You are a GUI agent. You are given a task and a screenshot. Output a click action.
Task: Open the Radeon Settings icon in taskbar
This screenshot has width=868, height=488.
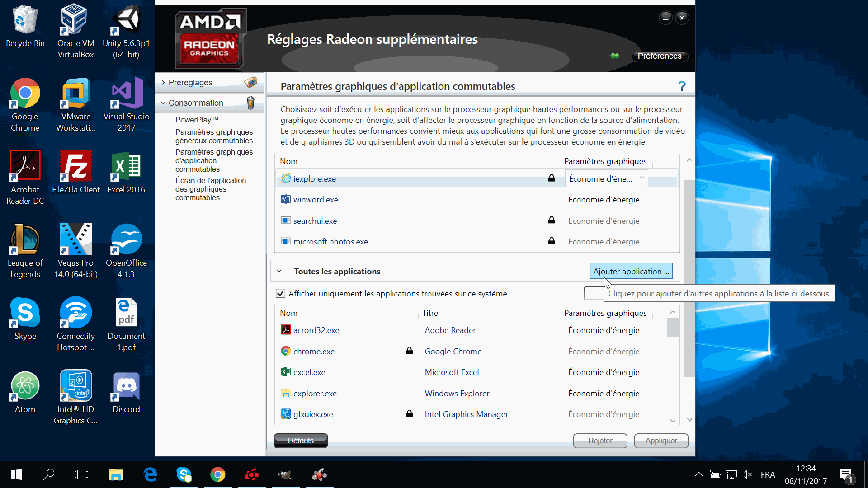tap(252, 474)
